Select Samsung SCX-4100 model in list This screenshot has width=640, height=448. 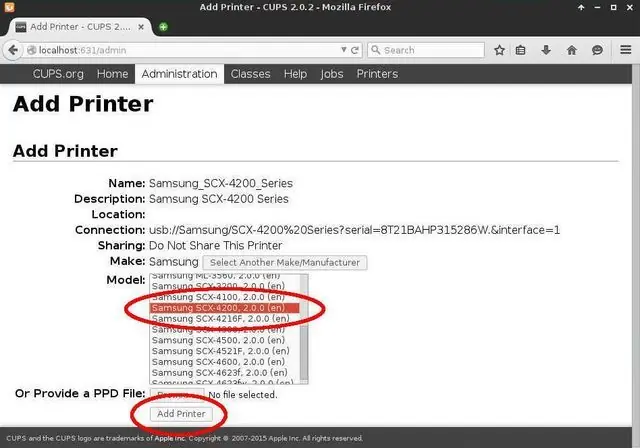224,297
